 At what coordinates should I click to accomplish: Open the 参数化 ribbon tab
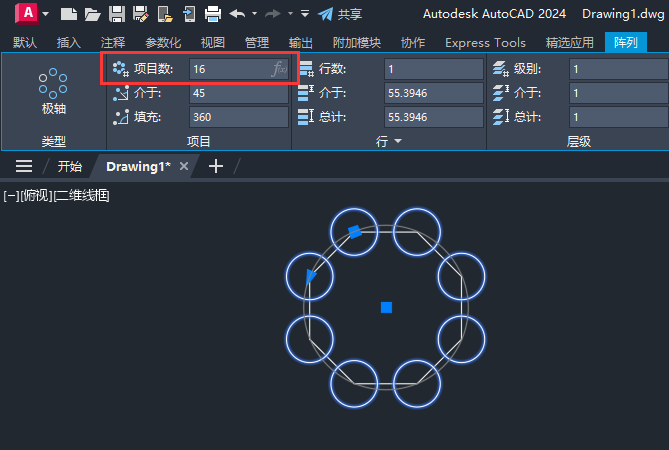point(163,43)
